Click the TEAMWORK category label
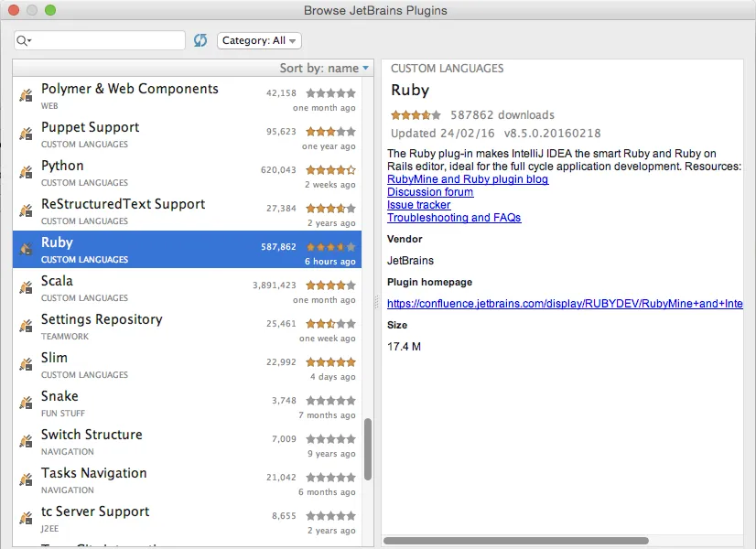The width and height of the screenshot is (756, 549). coord(65,337)
